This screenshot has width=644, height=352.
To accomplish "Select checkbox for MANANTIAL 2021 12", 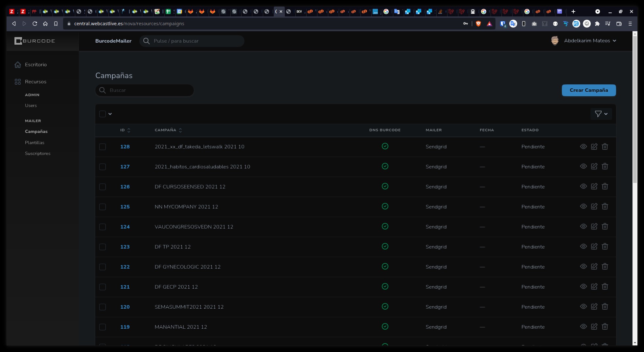I will click(103, 327).
